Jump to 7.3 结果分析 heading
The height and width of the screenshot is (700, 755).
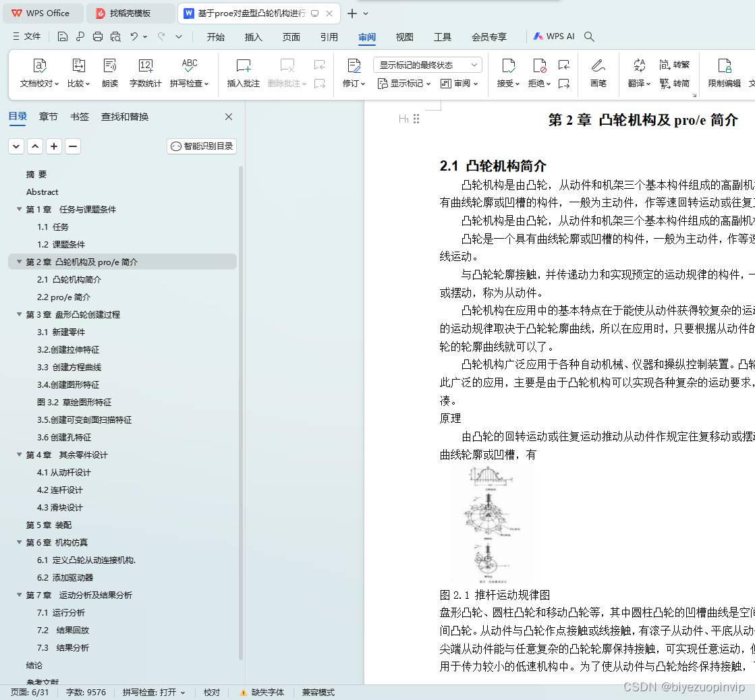pos(63,647)
